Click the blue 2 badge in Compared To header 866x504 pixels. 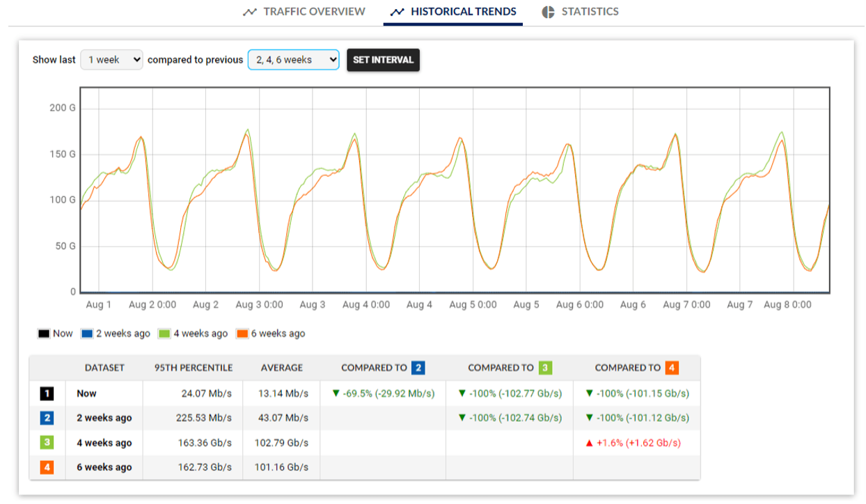[418, 368]
